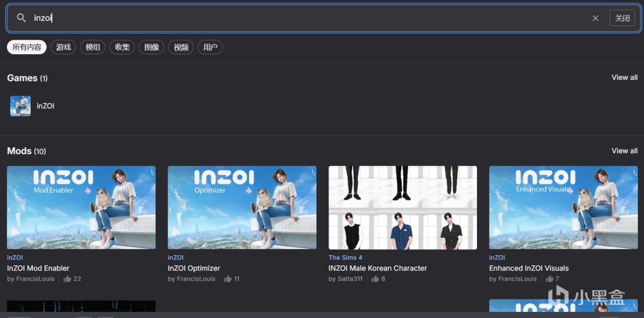The height and width of the screenshot is (318, 644).
Task: Open author Satta311 profile
Action: (x=350, y=279)
